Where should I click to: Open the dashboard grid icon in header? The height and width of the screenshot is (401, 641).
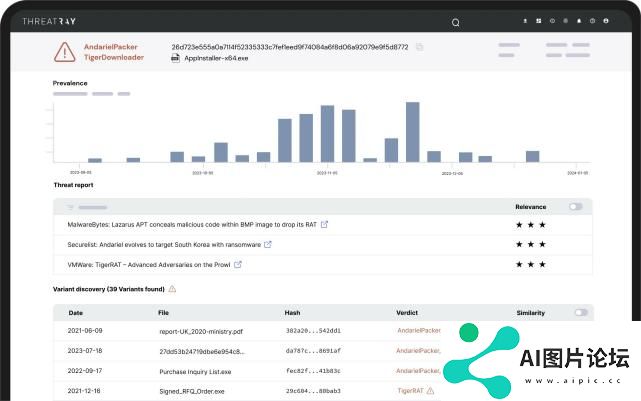[539, 21]
